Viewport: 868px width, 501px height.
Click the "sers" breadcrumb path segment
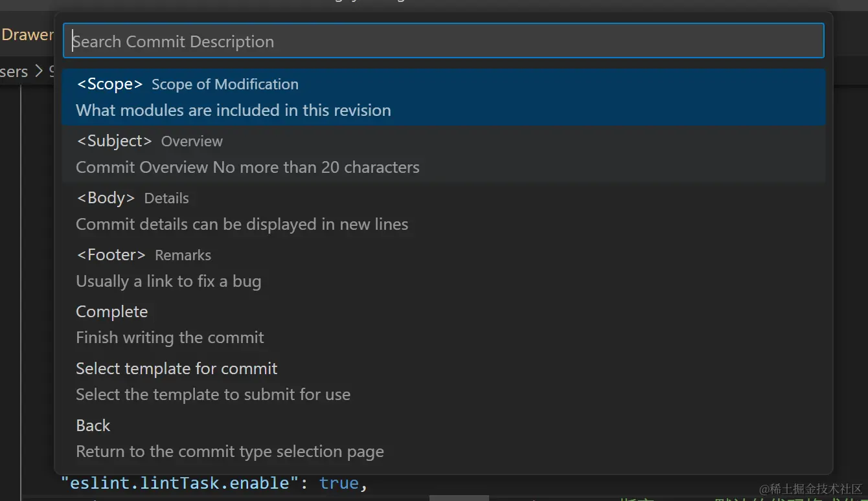(x=14, y=72)
